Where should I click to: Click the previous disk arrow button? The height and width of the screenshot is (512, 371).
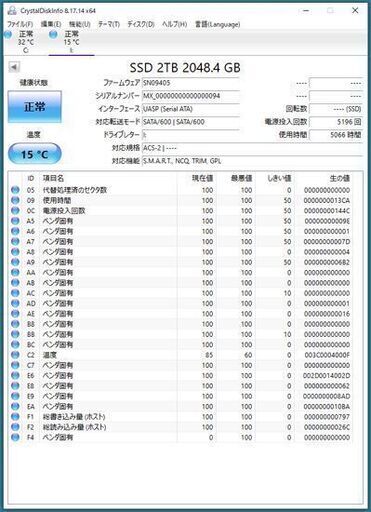(x=14, y=67)
